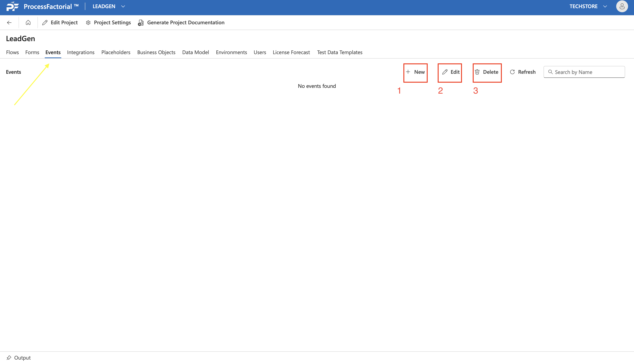The image size is (634, 364).
Task: Open Test Data Templates tab
Action: (339, 52)
